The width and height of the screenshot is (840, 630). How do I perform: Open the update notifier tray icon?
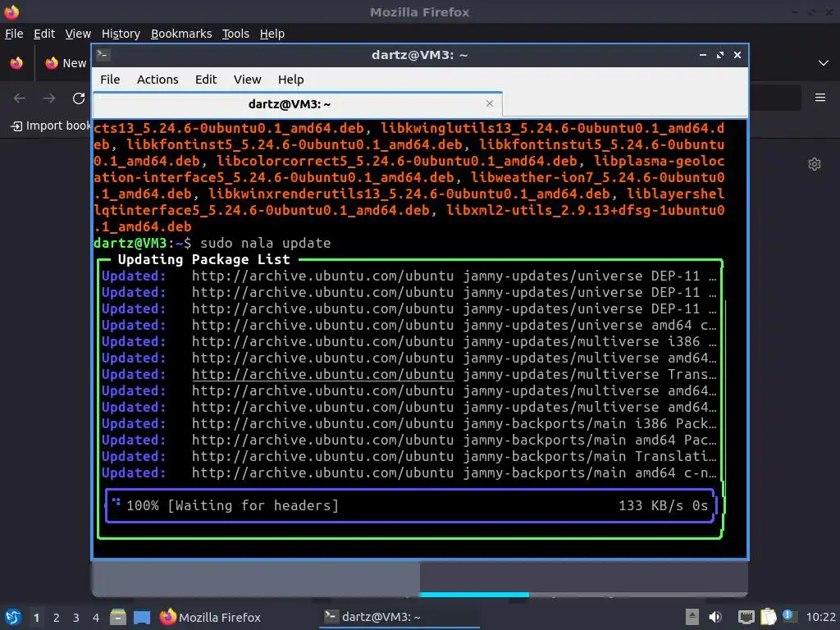(x=788, y=616)
